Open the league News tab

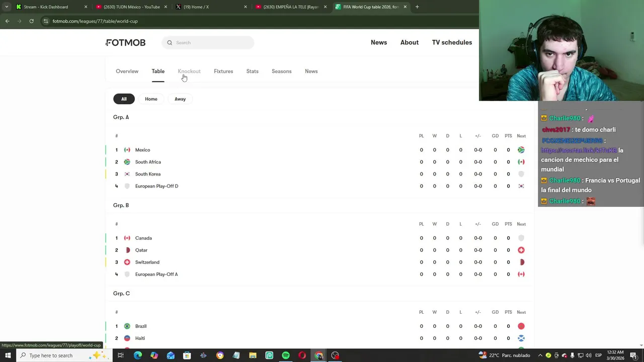[311, 71]
